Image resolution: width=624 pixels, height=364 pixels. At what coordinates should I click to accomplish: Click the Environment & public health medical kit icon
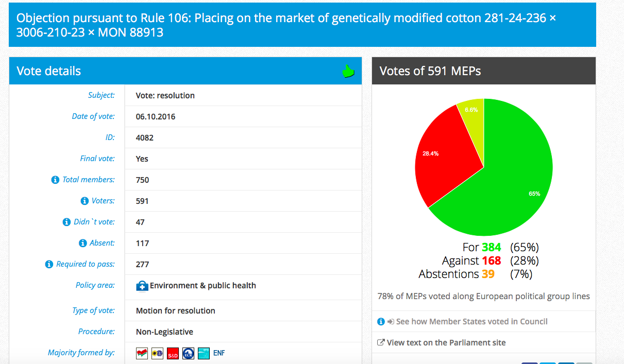[x=142, y=286]
